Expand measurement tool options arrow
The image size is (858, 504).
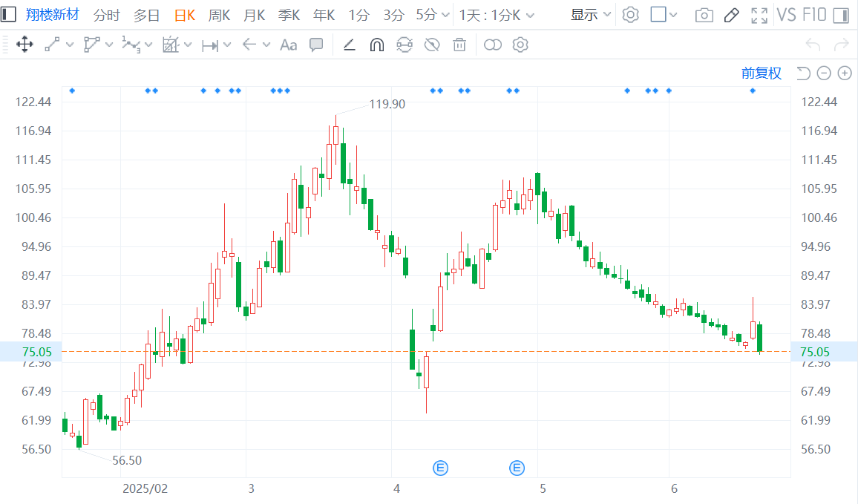227,45
